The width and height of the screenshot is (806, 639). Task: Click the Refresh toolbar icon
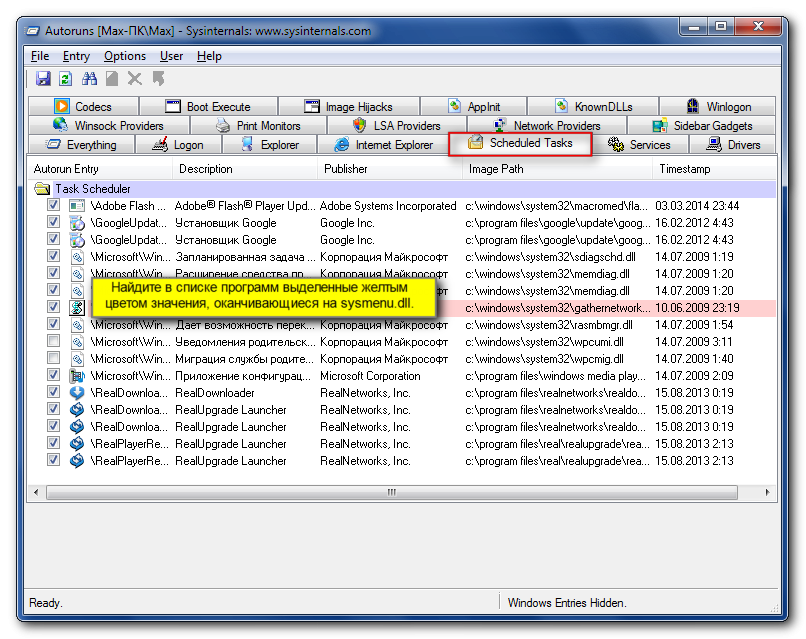(x=65, y=79)
